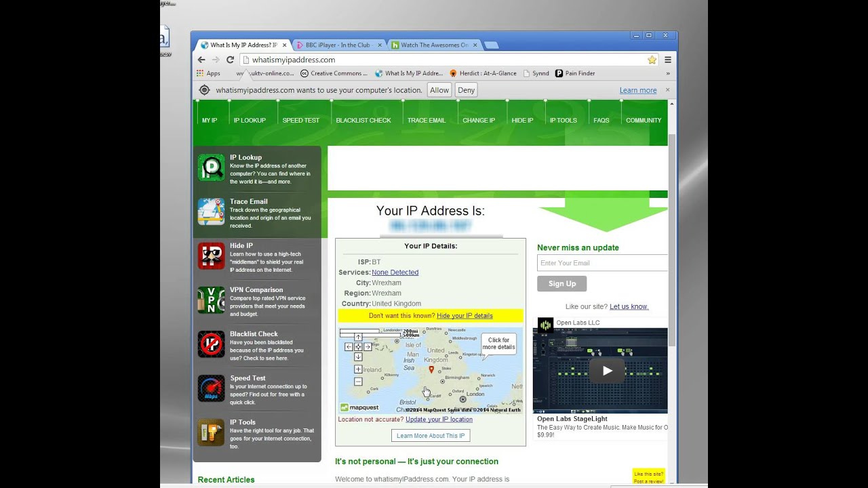
Task: Click Learn More About This IP
Action: (431, 436)
